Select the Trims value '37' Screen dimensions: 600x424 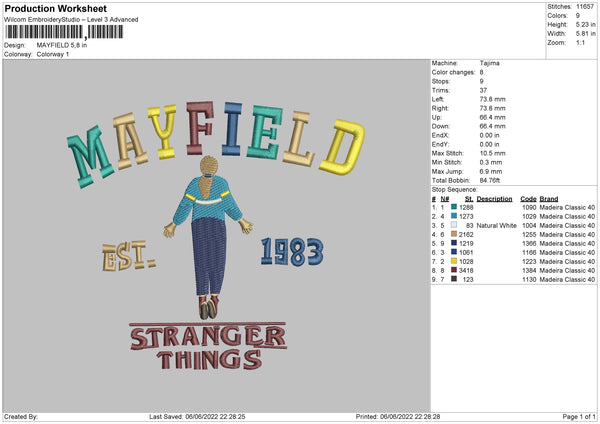click(483, 90)
